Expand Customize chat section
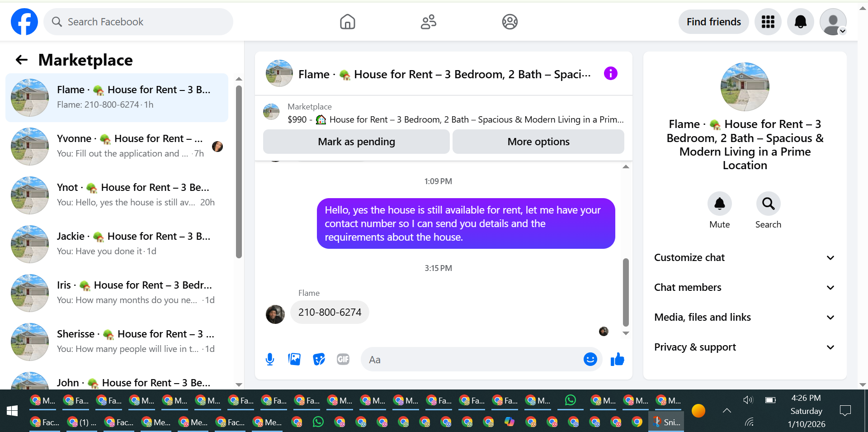 point(745,257)
